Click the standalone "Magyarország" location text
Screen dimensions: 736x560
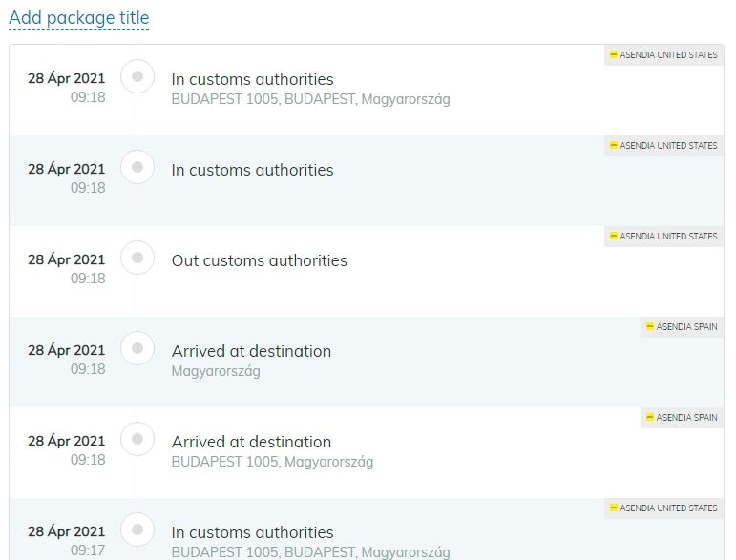[x=216, y=371]
